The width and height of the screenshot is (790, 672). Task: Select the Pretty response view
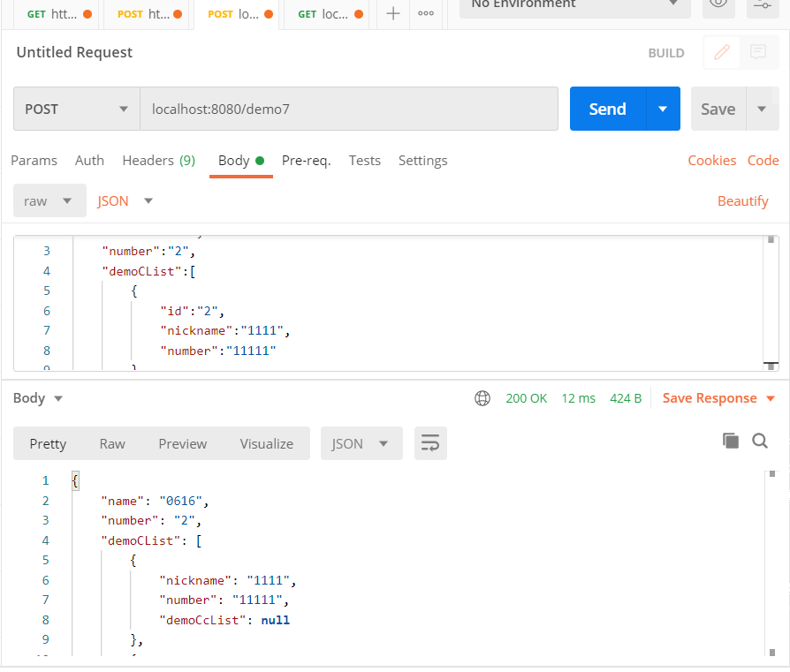[48, 443]
